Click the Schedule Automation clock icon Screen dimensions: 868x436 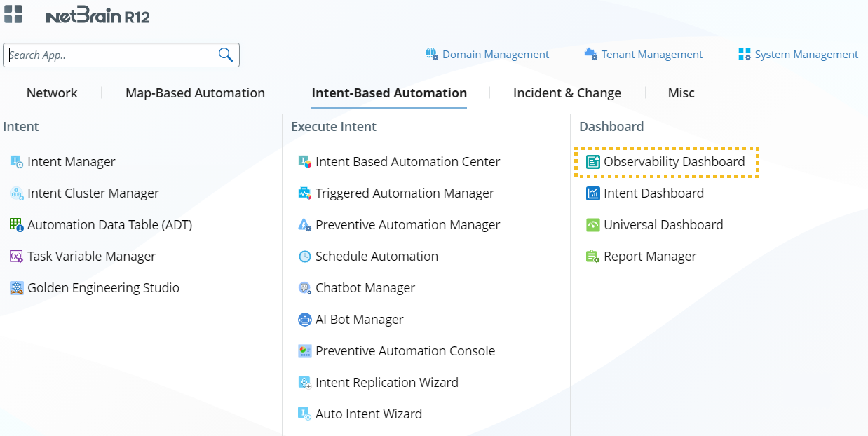pos(304,257)
